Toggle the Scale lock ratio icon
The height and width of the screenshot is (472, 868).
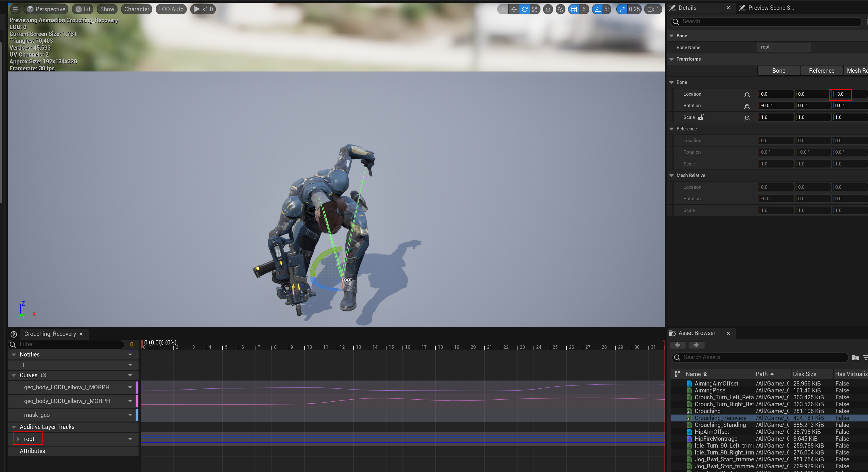click(x=701, y=117)
